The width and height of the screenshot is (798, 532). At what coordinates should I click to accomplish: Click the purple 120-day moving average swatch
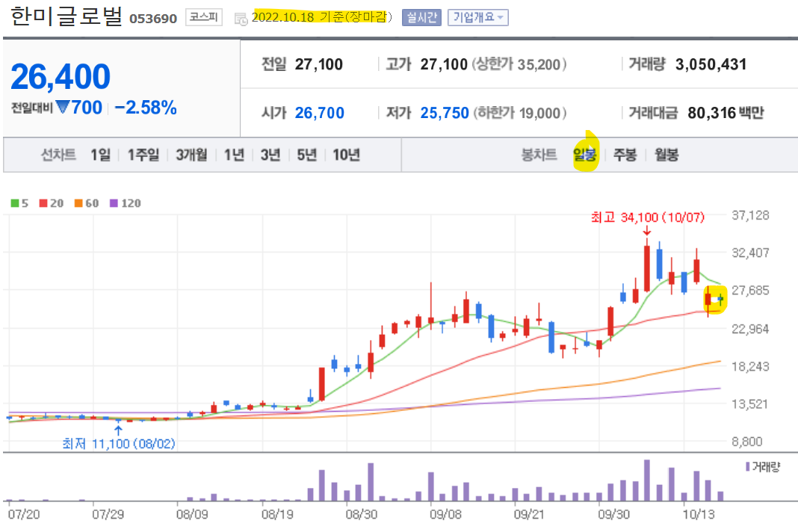[114, 203]
